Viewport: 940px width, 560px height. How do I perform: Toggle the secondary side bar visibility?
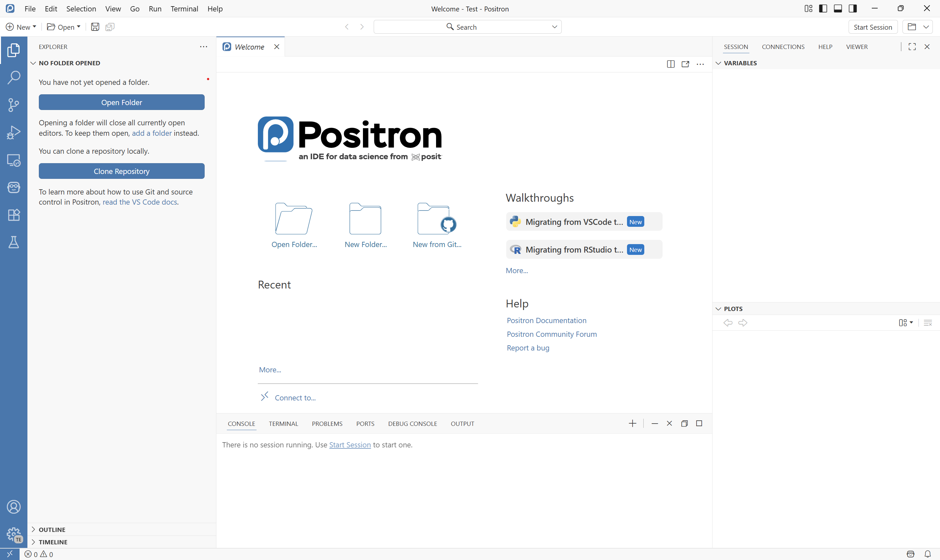click(x=853, y=9)
